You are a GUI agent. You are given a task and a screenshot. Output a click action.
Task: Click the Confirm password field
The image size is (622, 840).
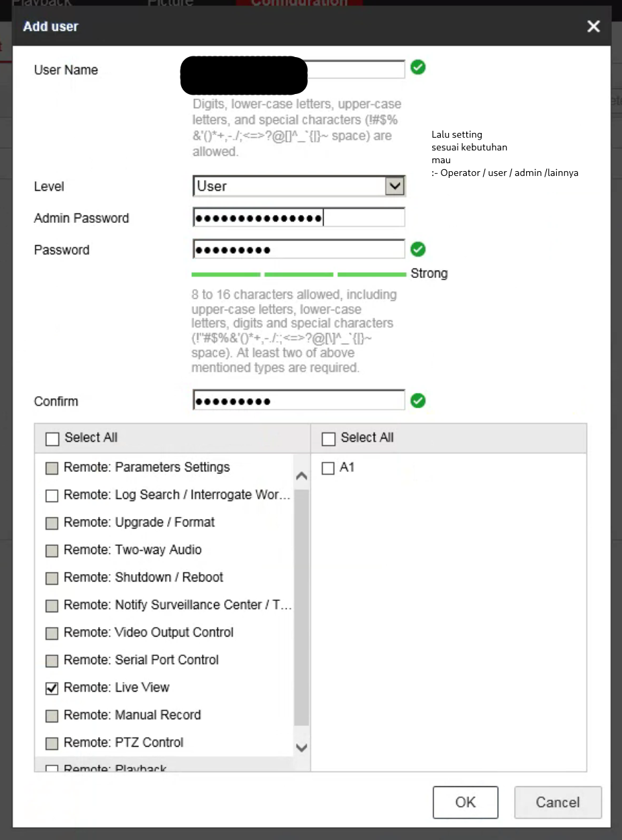point(299,402)
